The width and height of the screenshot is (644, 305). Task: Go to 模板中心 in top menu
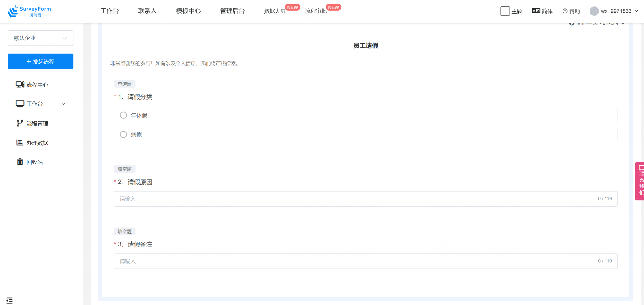tap(188, 11)
